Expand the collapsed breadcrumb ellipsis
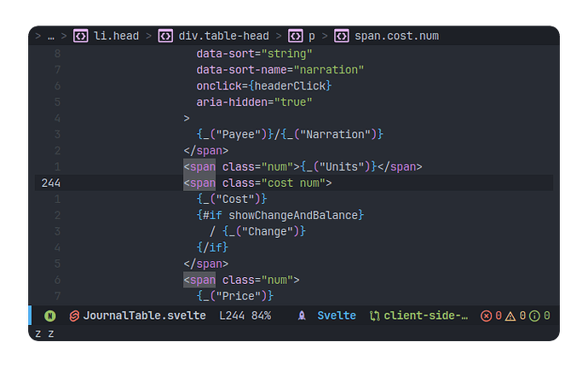Viewport: 588px width, 371px height. click(x=50, y=36)
